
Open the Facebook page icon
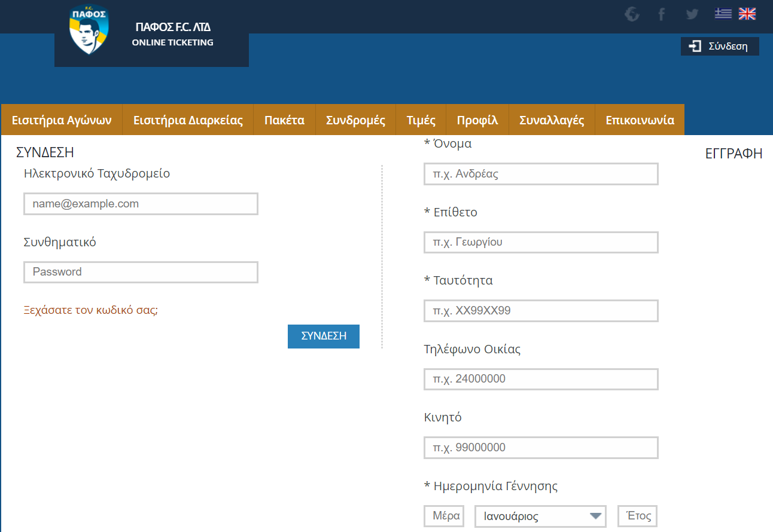click(x=662, y=14)
